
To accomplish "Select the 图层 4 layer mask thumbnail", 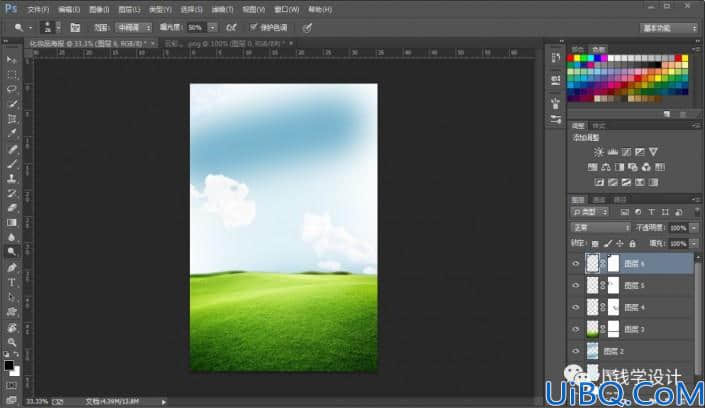I will [x=613, y=308].
